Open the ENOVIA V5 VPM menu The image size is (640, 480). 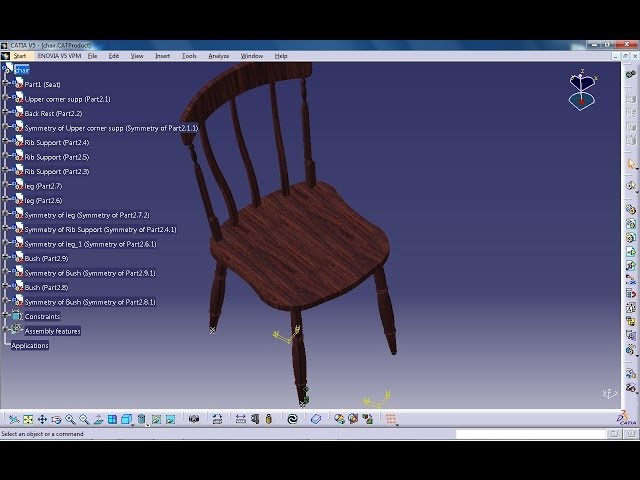(x=59, y=56)
